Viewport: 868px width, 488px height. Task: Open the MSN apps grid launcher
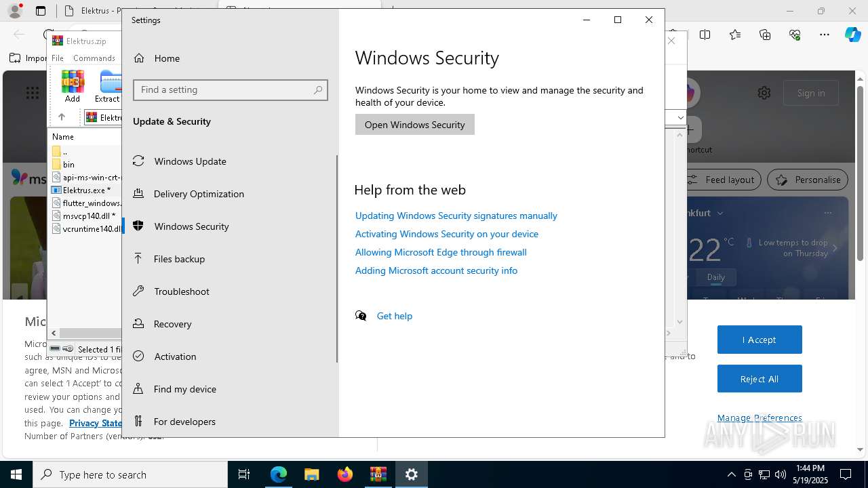pos(33,93)
